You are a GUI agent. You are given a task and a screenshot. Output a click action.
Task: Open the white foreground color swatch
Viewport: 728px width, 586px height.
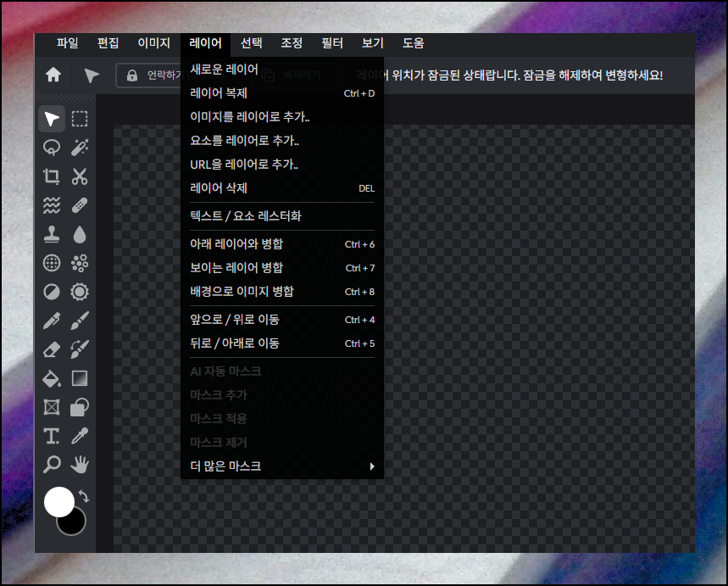click(x=59, y=502)
